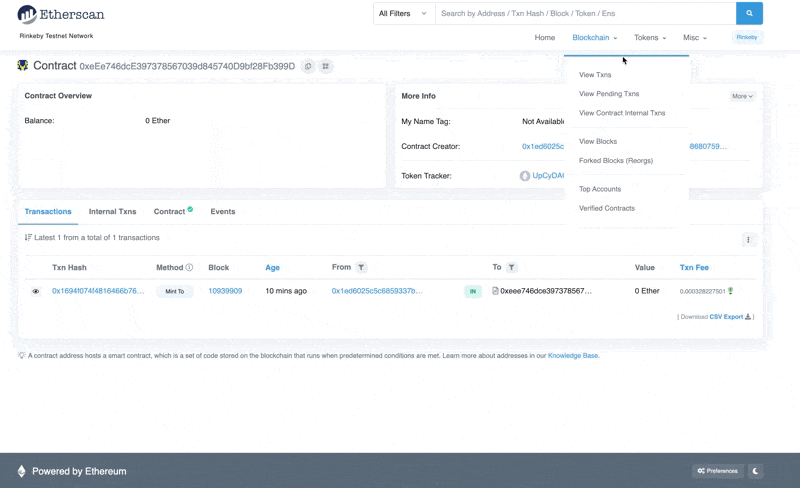Click the eye icon to preview transaction
This screenshot has height=488, width=800.
coord(36,291)
